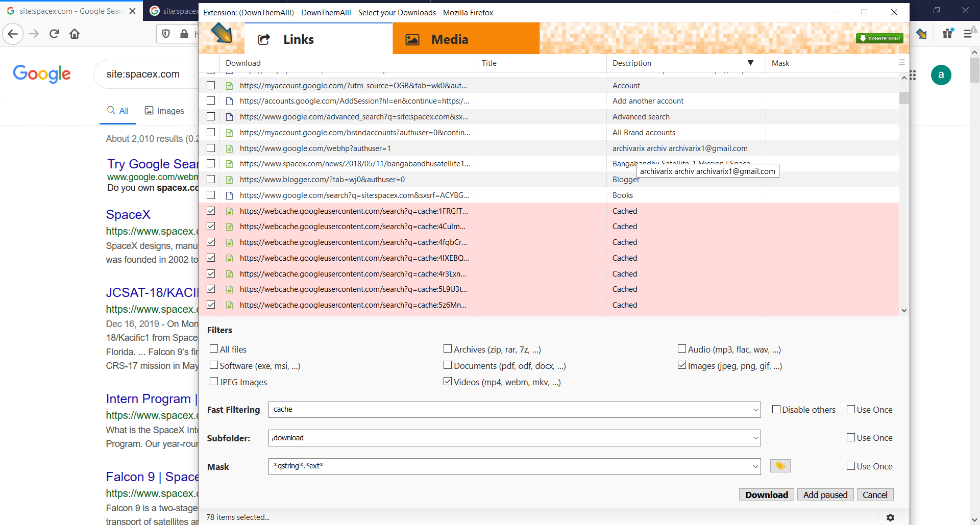The height and width of the screenshot is (525, 980).
Task: Click the file icon of the spacex.com news row
Action: [230, 164]
